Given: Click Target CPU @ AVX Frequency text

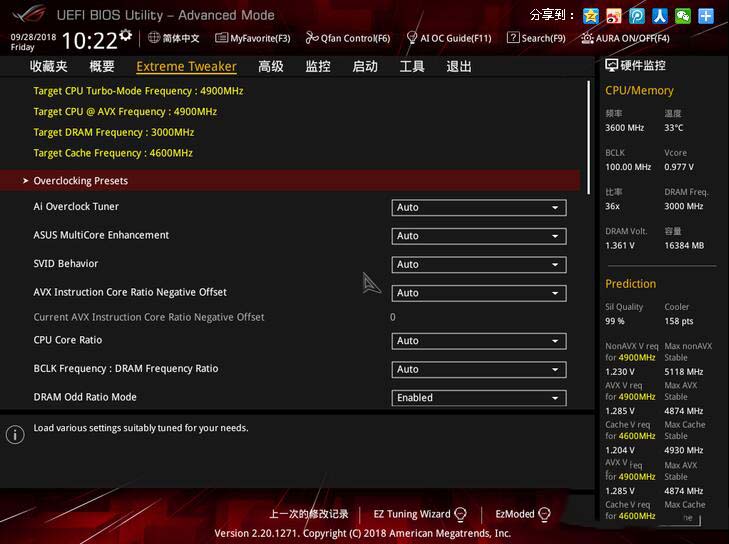Looking at the screenshot, I should click(125, 112).
